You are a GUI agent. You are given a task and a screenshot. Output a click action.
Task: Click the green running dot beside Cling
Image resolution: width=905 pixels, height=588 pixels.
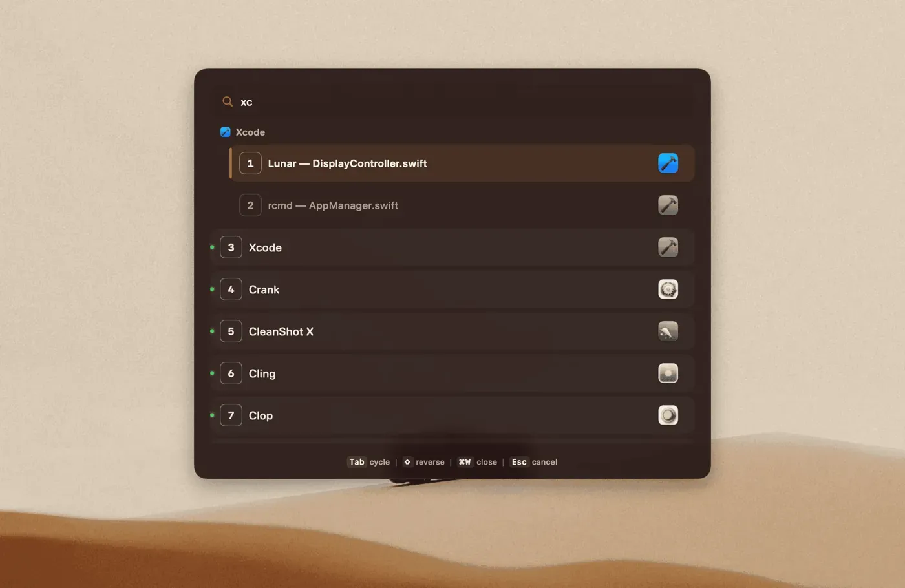(212, 373)
